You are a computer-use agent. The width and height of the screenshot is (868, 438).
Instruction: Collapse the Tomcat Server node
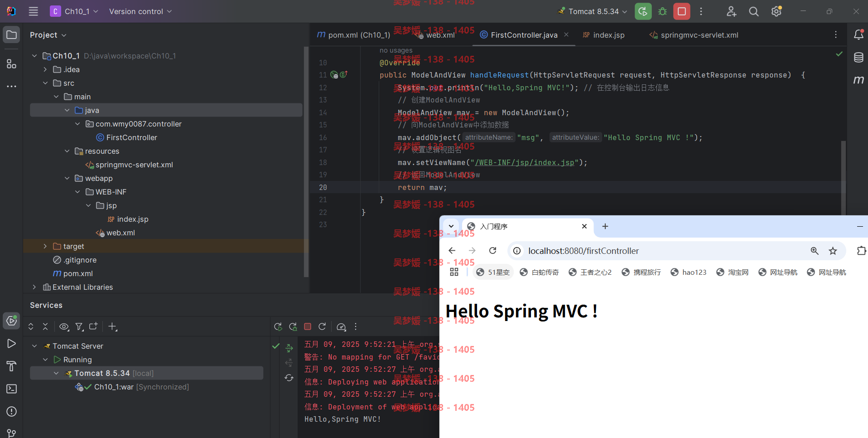click(x=34, y=346)
